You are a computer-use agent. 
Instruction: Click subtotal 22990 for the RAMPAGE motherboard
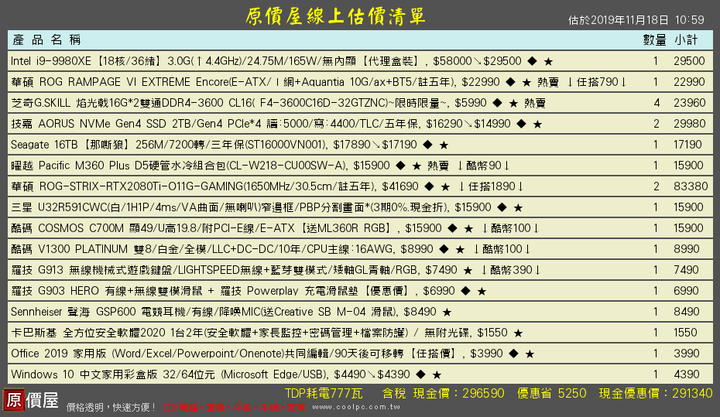[x=689, y=82]
